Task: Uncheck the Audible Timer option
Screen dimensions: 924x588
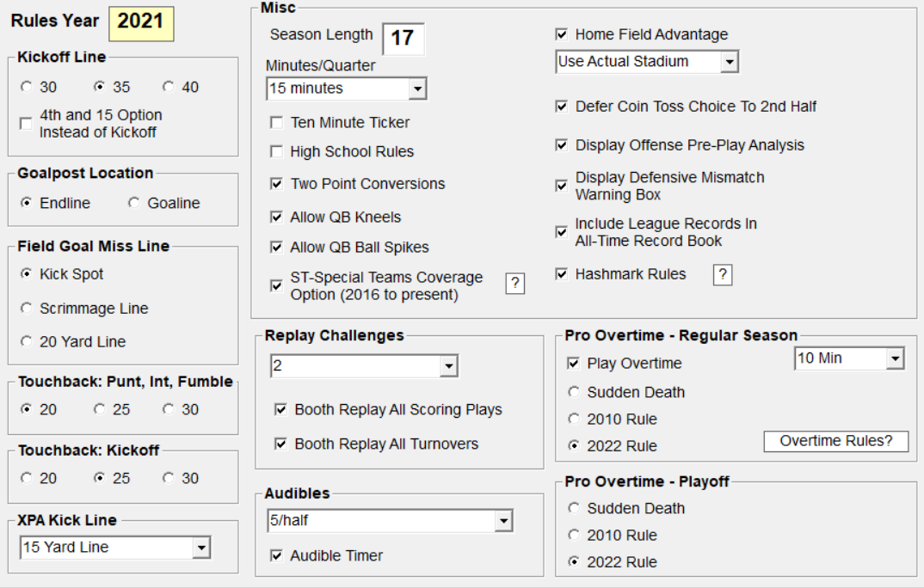Action: coord(276,556)
